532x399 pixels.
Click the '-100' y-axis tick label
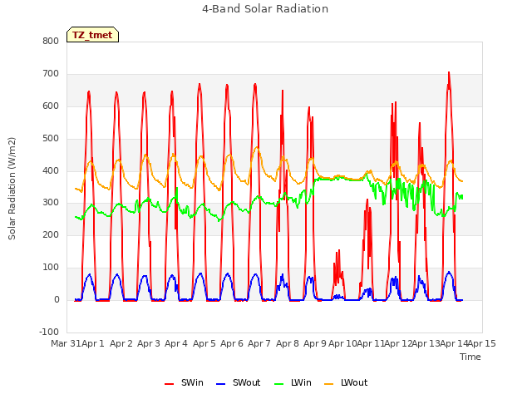49,332
